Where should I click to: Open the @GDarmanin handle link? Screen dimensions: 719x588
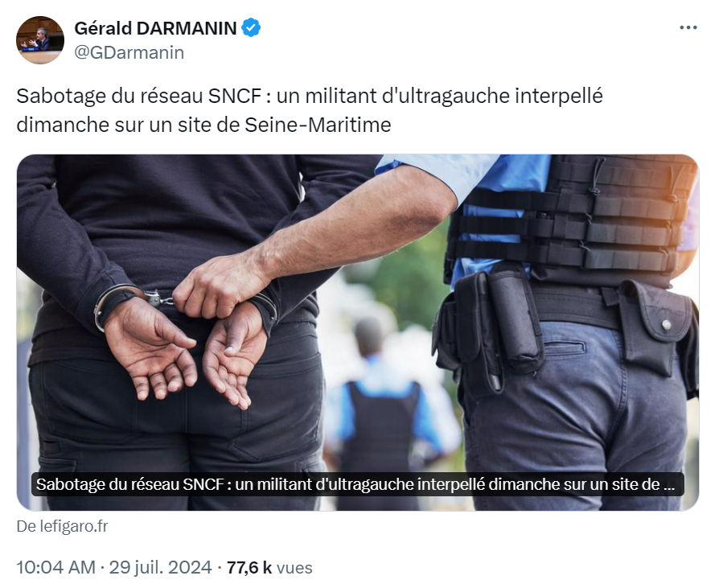[x=129, y=53]
